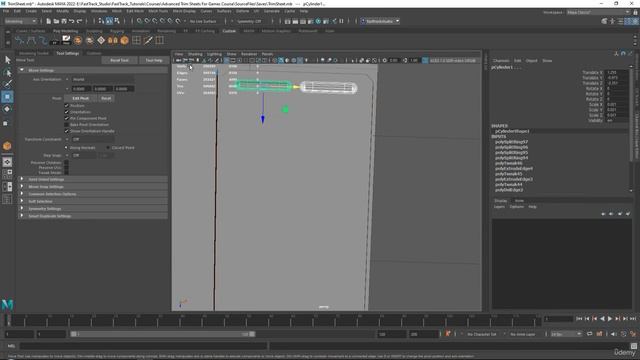Expand the Common Selection Options section
640x360 pixels.
coord(93,194)
